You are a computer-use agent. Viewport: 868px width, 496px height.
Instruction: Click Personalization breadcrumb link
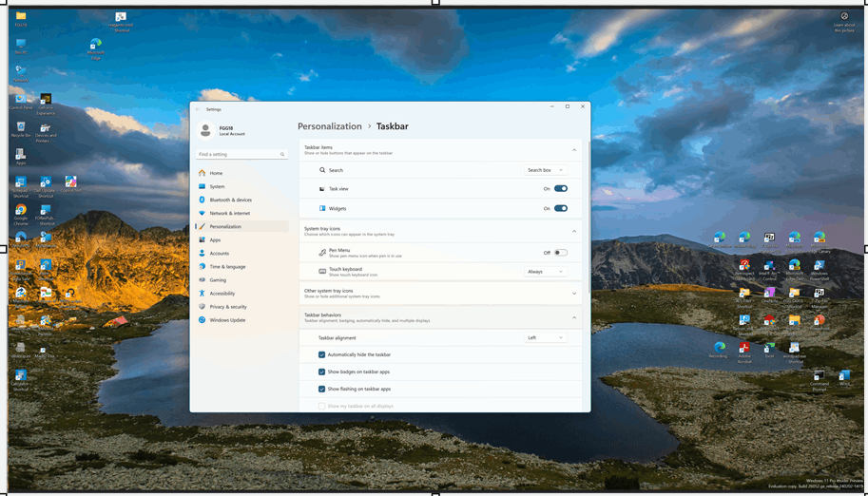pos(329,126)
